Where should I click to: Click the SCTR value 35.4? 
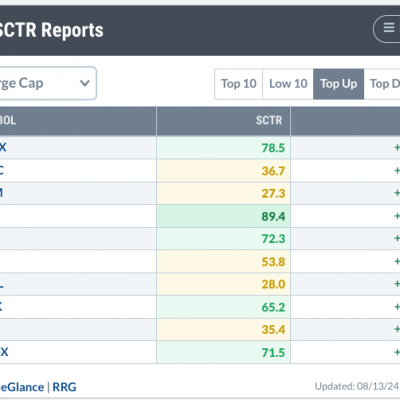pos(273,330)
